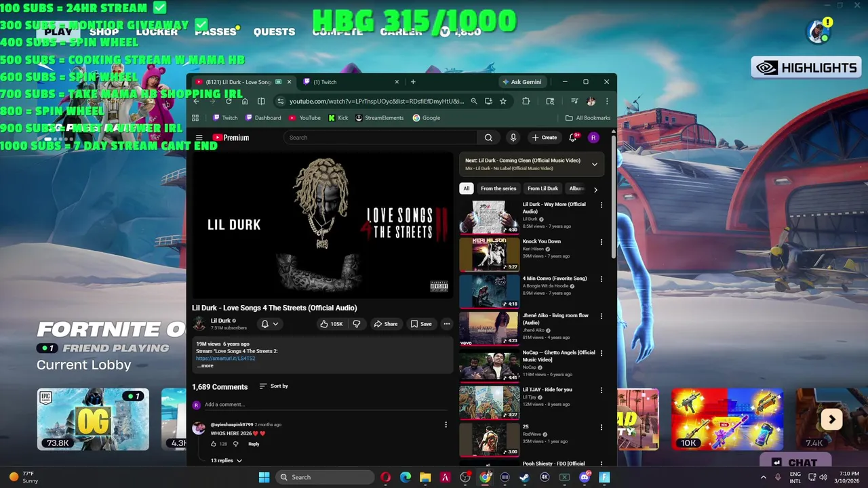Image resolution: width=868 pixels, height=488 pixels.
Task: Open the YouTube account avatar menu
Action: (593, 138)
